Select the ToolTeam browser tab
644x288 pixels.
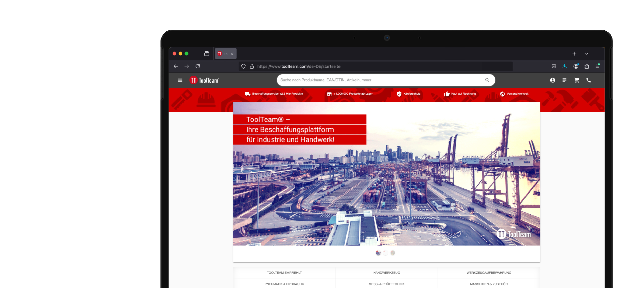point(226,54)
